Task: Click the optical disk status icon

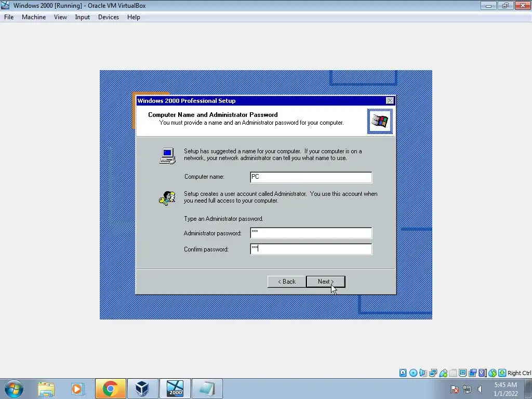Action: (413, 373)
